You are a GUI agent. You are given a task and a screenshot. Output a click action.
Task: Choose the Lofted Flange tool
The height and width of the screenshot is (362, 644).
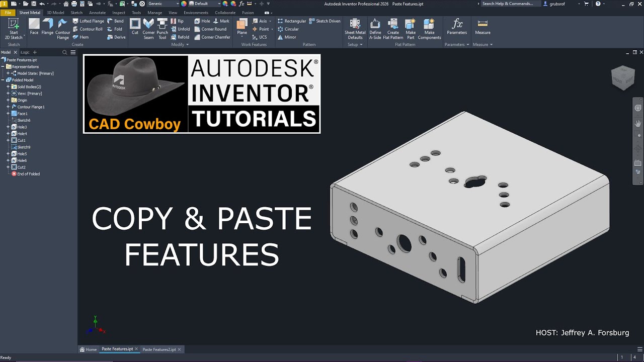click(88, 21)
